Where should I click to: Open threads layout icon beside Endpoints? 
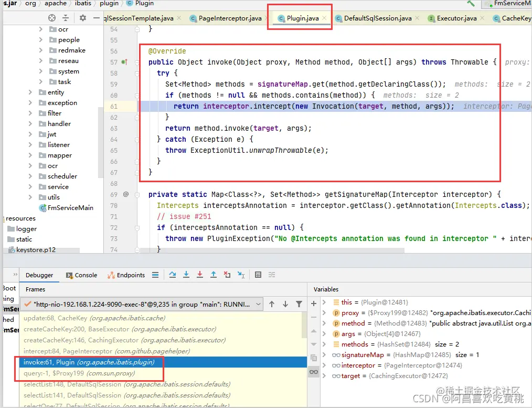click(x=155, y=275)
